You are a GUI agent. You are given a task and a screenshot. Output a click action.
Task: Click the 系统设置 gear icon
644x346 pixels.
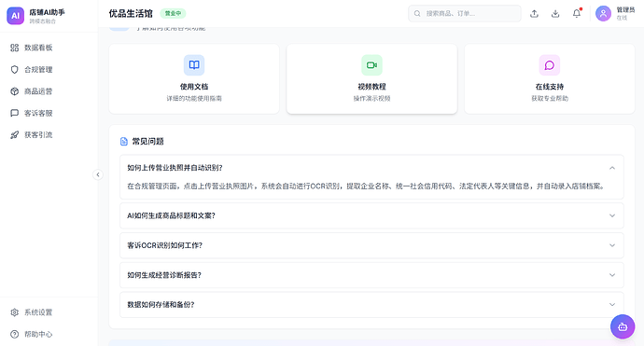coord(14,312)
